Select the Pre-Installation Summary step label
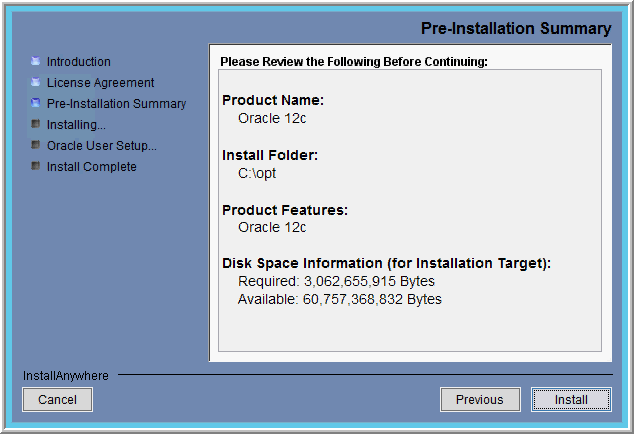Viewport: 634px width, 434px height. pyautogui.click(x=116, y=104)
